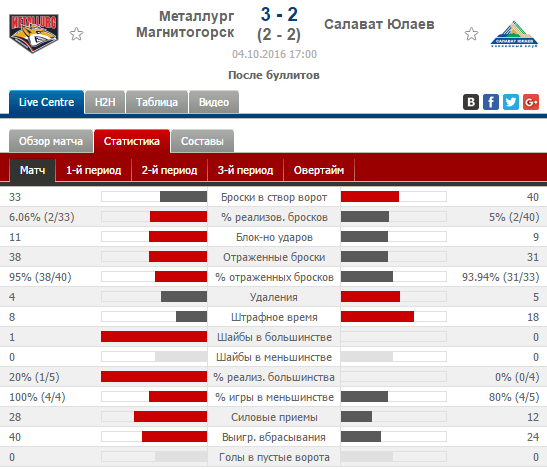Select the Live Centre tab
Screen dimensions: 547x469
[46, 102]
